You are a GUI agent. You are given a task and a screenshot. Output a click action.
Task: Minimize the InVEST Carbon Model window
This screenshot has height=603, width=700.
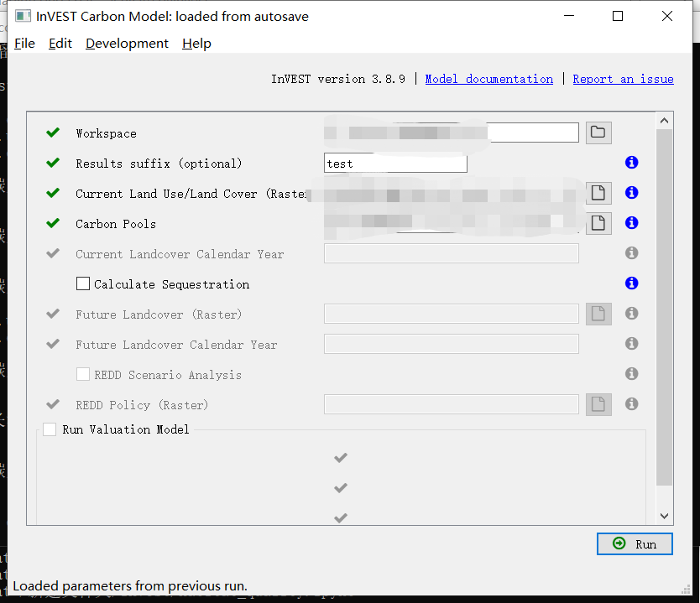(569, 16)
